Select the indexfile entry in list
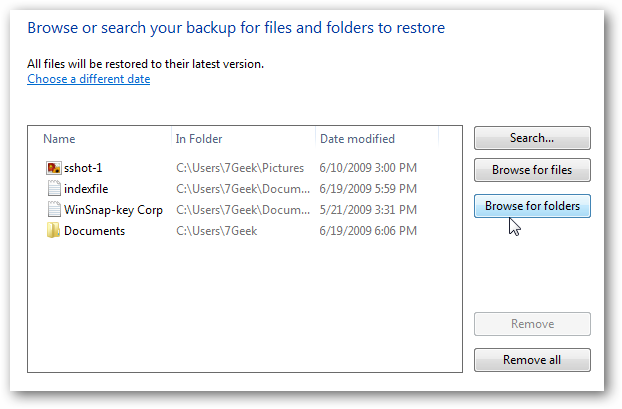The width and height of the screenshot is (622, 409). [x=88, y=188]
